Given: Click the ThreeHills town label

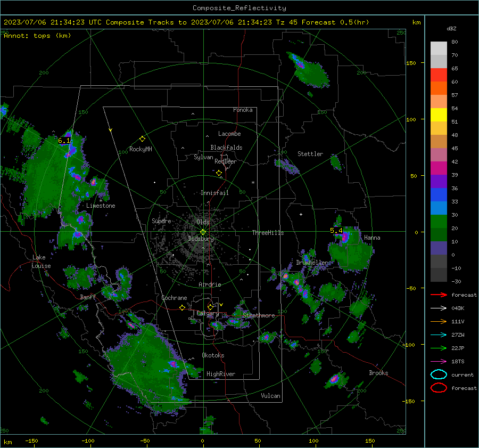Looking at the screenshot, I should (268, 233).
